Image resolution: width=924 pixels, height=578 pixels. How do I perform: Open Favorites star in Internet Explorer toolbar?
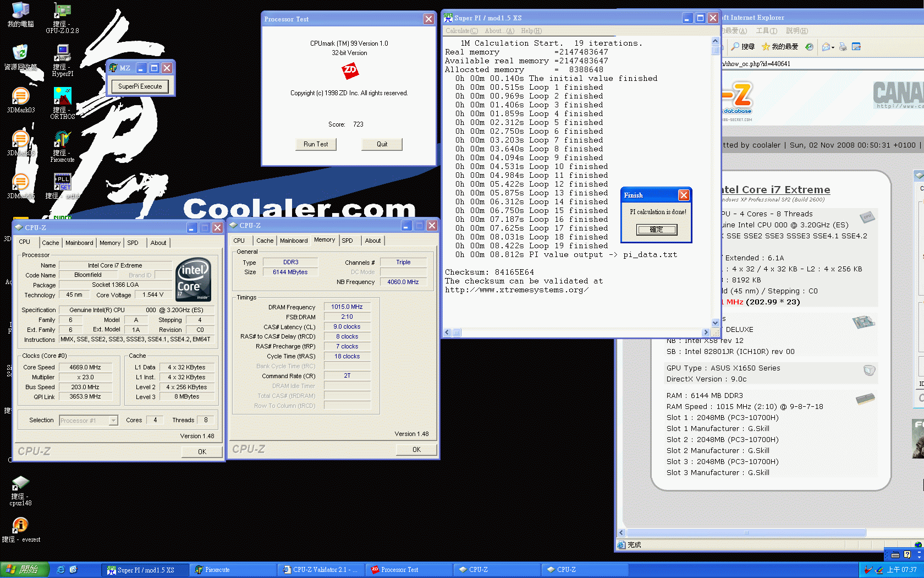pos(779,47)
